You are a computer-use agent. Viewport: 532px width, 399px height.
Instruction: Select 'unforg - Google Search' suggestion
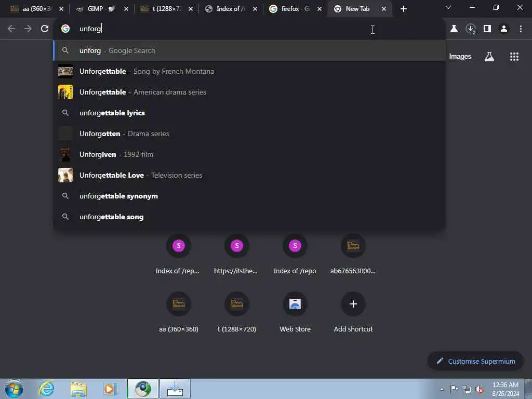click(x=249, y=50)
